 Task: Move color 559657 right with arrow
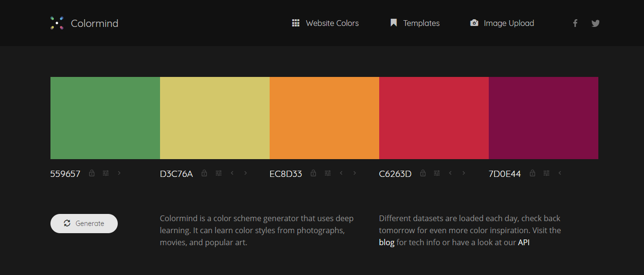click(x=119, y=173)
